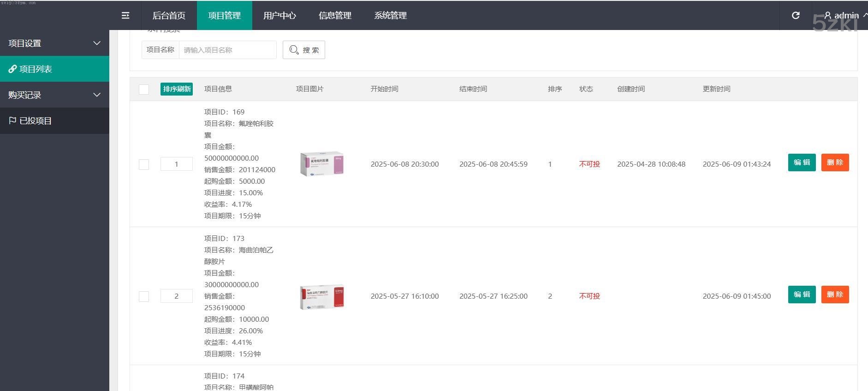Click 删除 for project 173
The height and width of the screenshot is (391, 868).
(835, 295)
